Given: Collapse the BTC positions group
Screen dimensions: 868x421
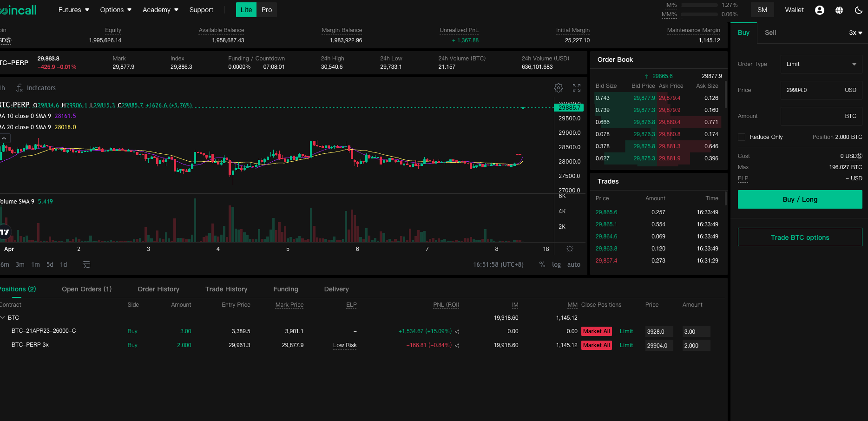Looking at the screenshot, I should pyautogui.click(x=3, y=318).
